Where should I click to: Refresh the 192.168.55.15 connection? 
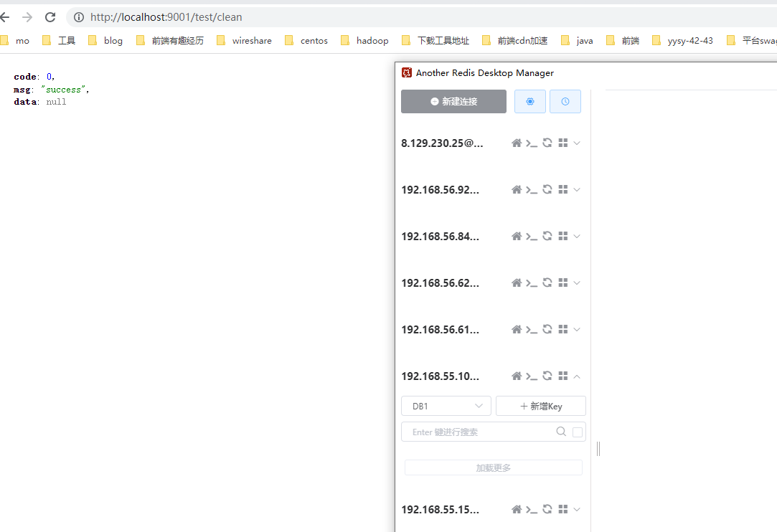[547, 509]
